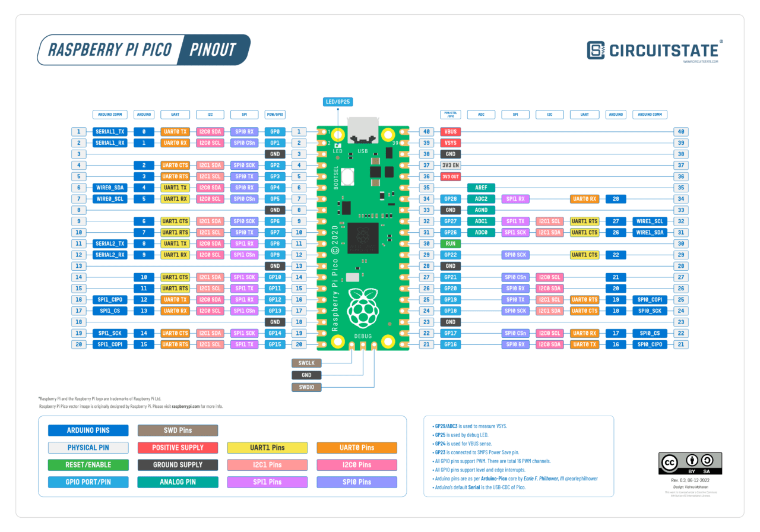Select the SPI0_CIPO label
The image size is (760, 532).
pyautogui.click(x=650, y=344)
